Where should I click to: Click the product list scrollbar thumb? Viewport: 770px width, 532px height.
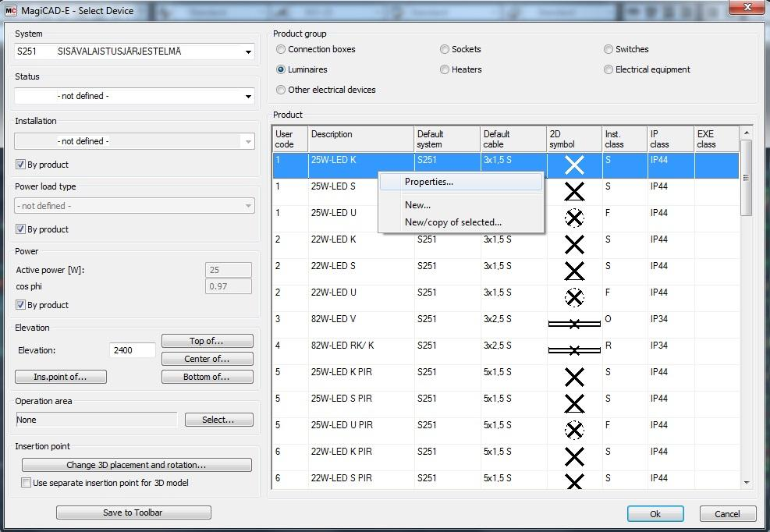747,178
